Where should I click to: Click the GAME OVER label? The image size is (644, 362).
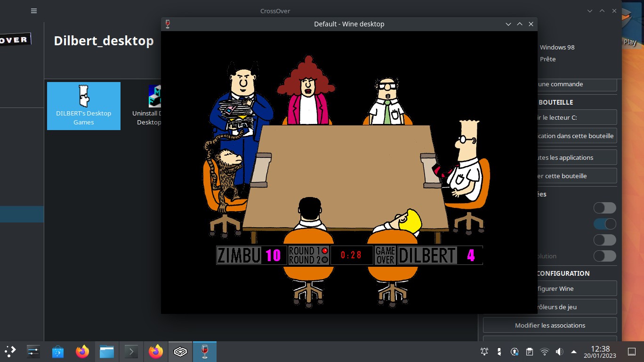[385, 255]
